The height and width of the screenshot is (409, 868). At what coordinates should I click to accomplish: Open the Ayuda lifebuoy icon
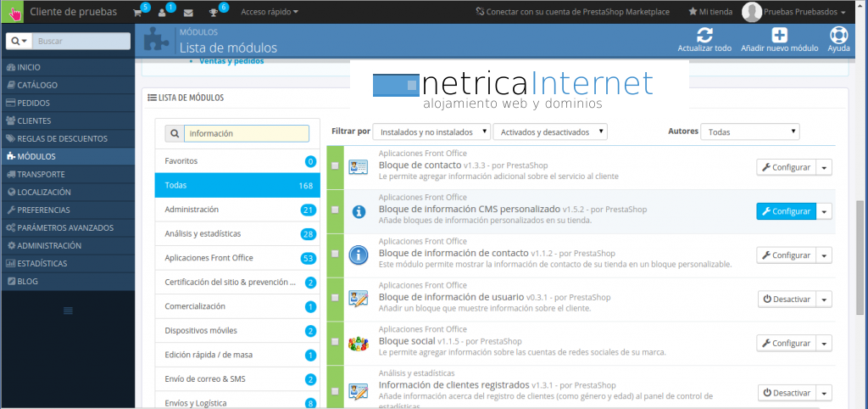838,36
